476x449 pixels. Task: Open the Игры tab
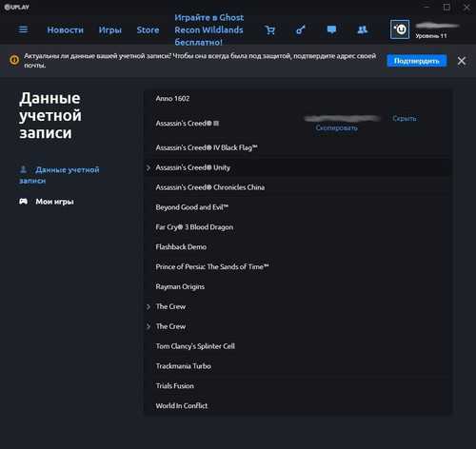110,30
